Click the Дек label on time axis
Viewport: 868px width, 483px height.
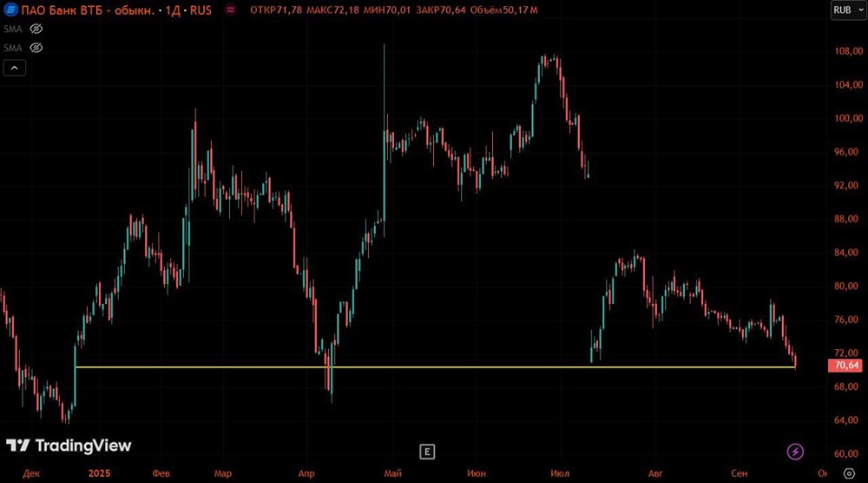[x=31, y=473]
